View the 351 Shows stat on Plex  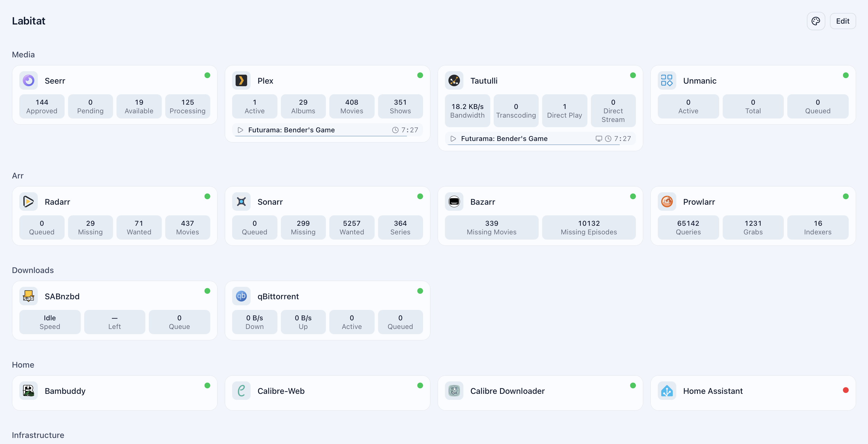(400, 106)
